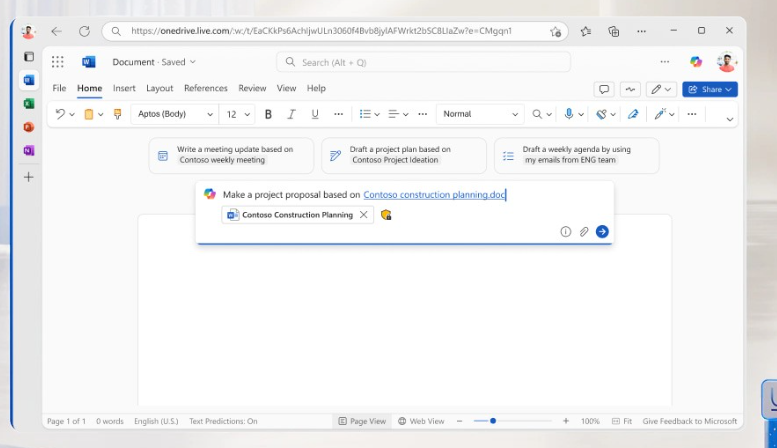Attach a file with paperclip icon
This screenshot has height=448, width=777.
tap(584, 231)
